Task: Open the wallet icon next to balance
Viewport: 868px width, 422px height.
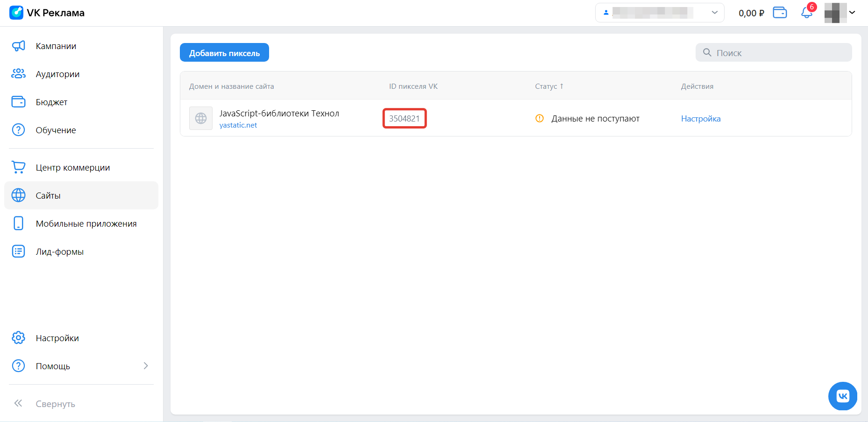Action: pos(780,13)
